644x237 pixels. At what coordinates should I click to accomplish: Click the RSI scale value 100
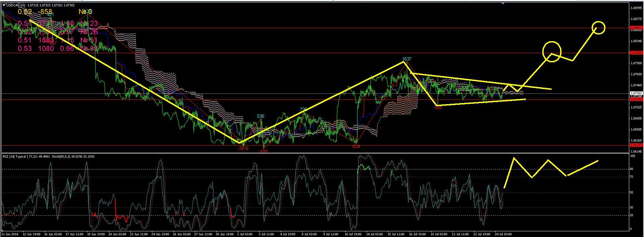click(x=633, y=156)
